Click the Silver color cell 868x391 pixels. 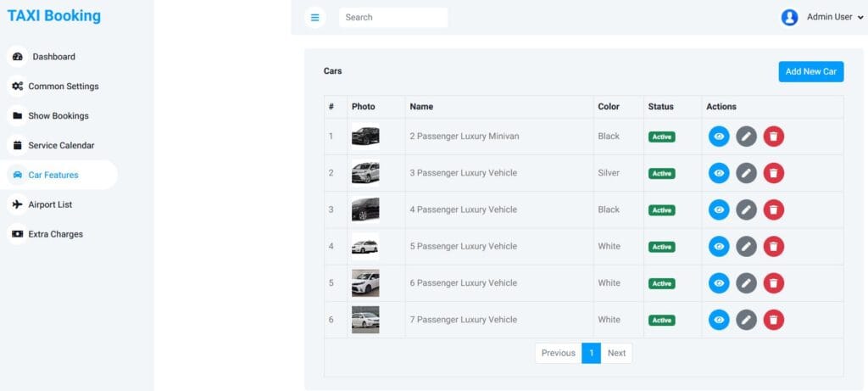(609, 173)
